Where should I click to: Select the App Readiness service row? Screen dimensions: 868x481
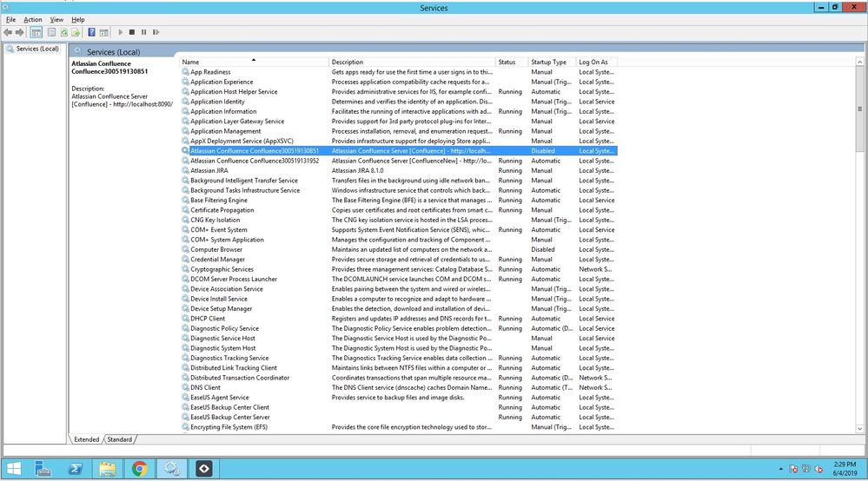pyautogui.click(x=399, y=72)
